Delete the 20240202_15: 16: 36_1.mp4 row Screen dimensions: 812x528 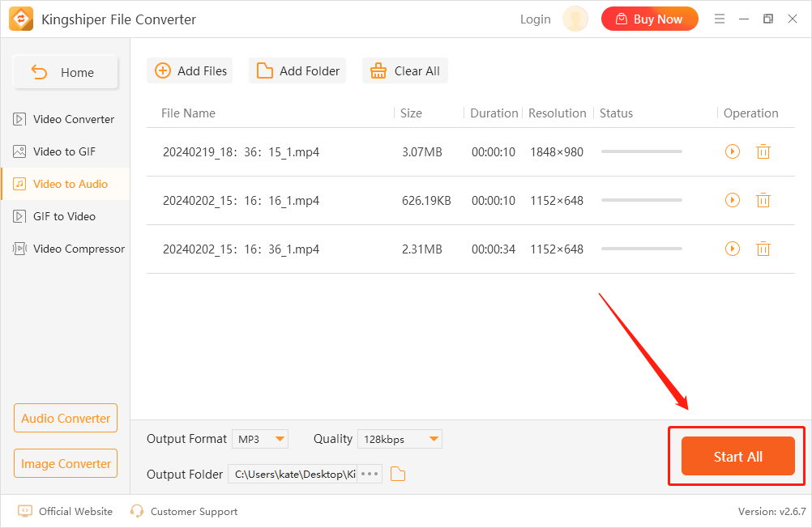point(763,249)
